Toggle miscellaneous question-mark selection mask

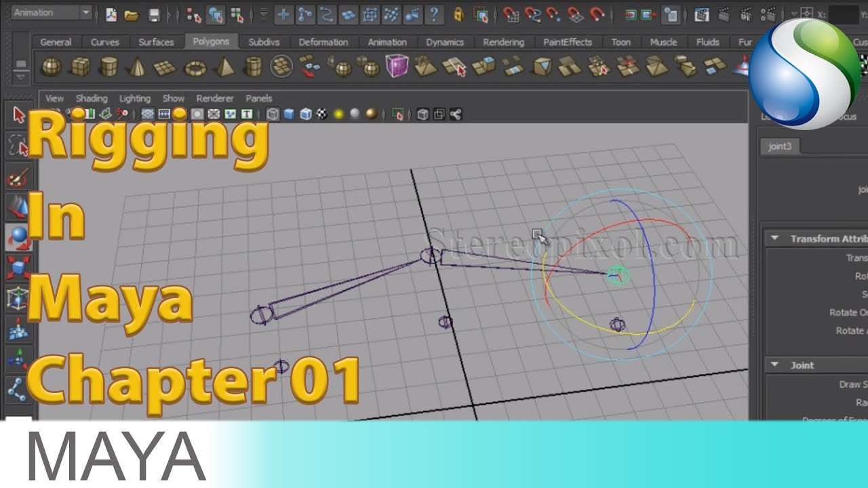pyautogui.click(x=434, y=14)
